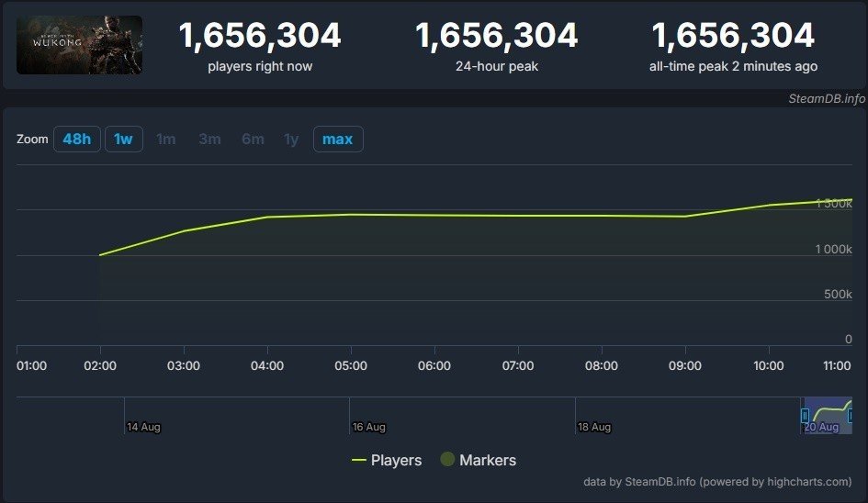Click the 09:00 x-axis label
This screenshot has width=868, height=503.
[685, 365]
